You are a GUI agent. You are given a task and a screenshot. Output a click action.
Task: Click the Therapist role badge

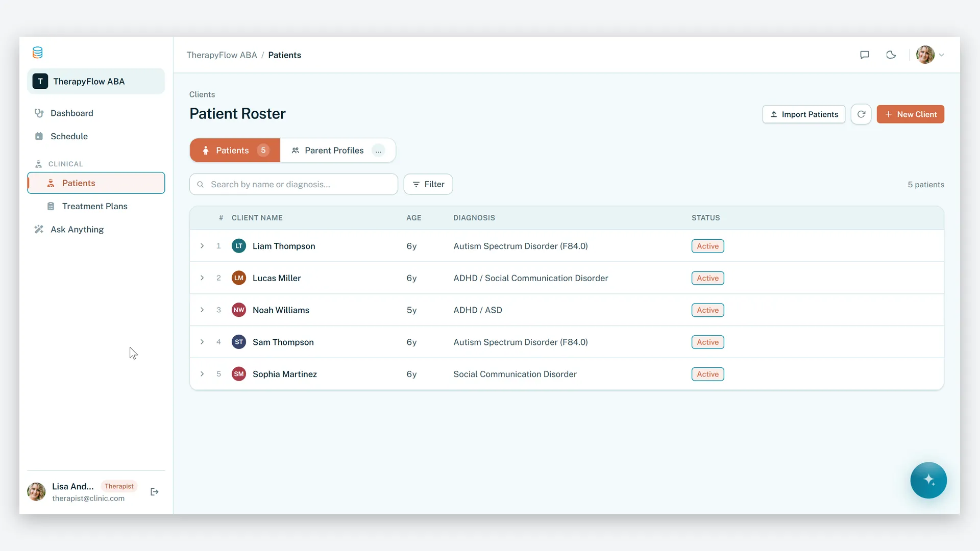click(x=119, y=486)
